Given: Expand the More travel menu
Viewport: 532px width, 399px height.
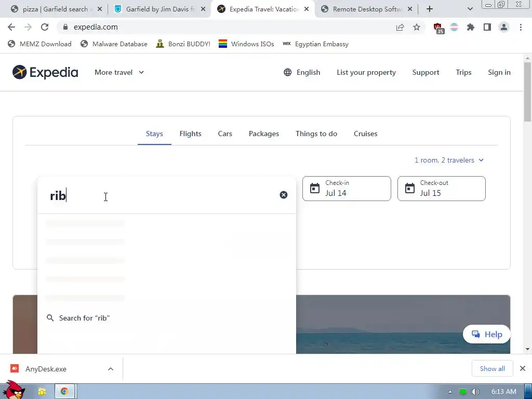Looking at the screenshot, I should (119, 72).
